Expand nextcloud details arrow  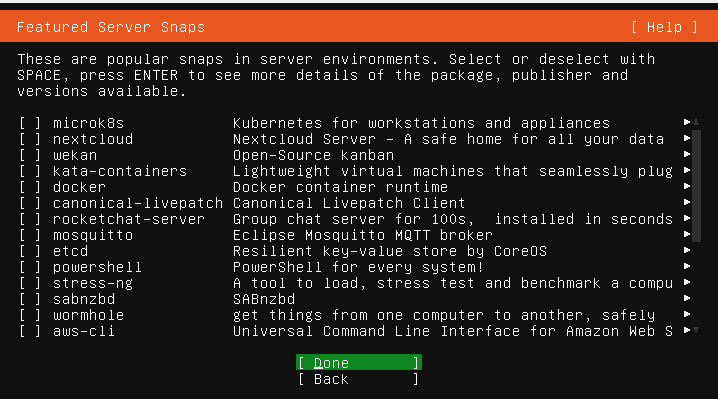tap(687, 138)
